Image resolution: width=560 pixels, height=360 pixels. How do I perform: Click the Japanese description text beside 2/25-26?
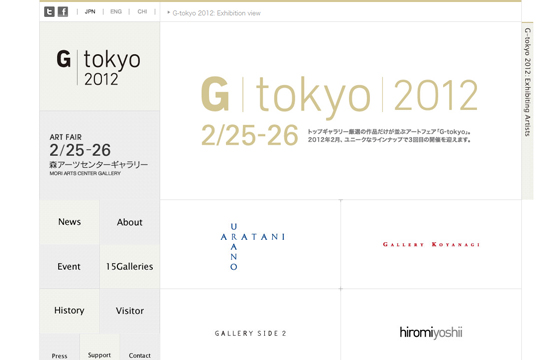[x=389, y=136]
